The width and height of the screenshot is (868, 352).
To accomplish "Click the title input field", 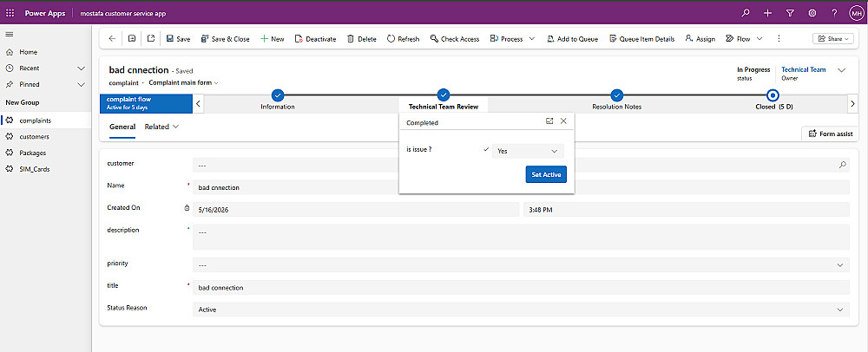I will point(520,287).
